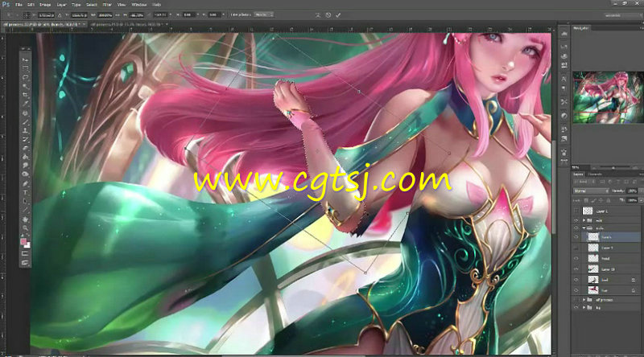Click the vertical scrollbar of canvas
This screenshot has width=644, height=357.
click(x=554, y=187)
